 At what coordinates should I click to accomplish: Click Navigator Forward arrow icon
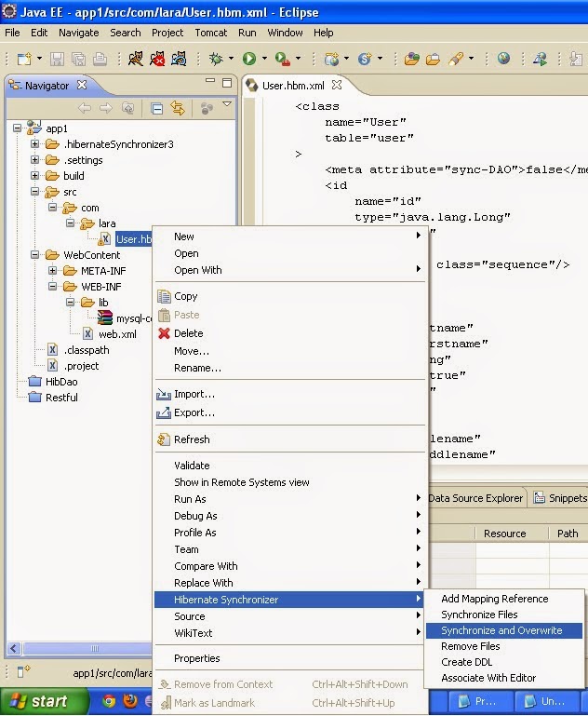coord(106,108)
